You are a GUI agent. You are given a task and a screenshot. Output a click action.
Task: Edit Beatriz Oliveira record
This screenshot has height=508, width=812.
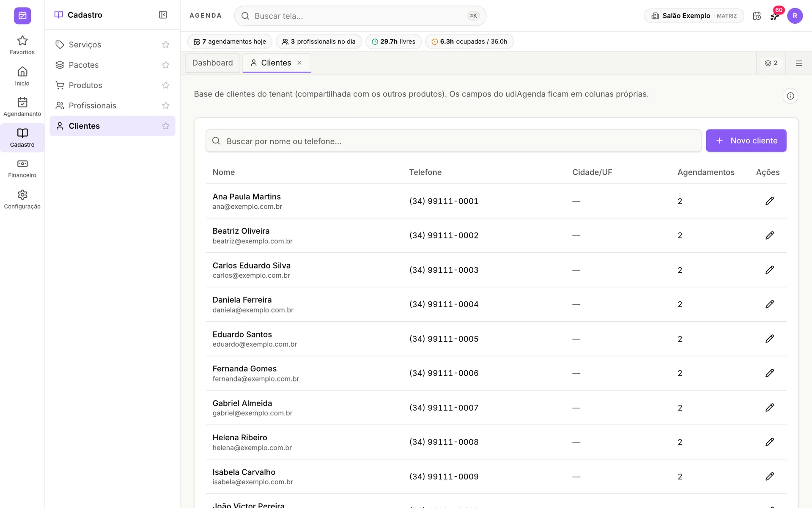tap(769, 235)
